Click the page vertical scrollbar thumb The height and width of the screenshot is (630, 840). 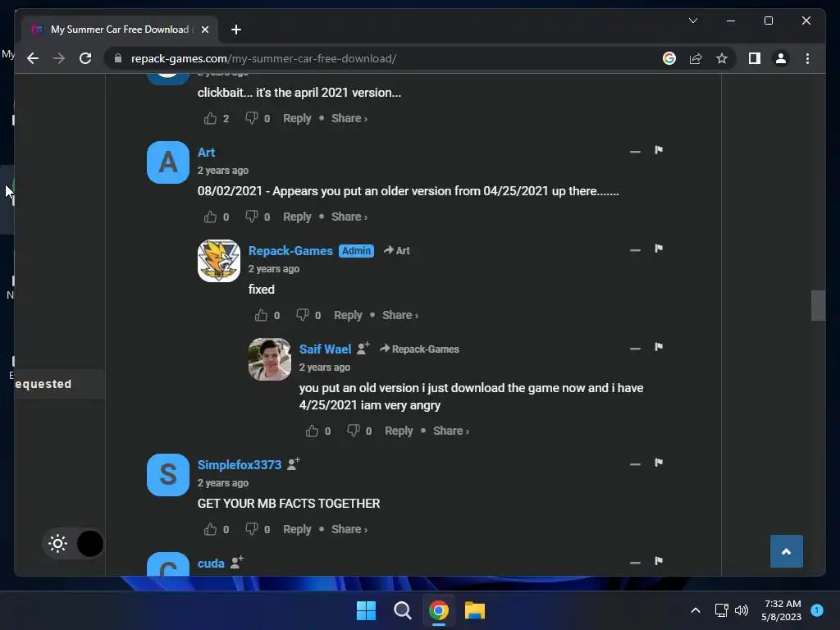tap(818, 305)
